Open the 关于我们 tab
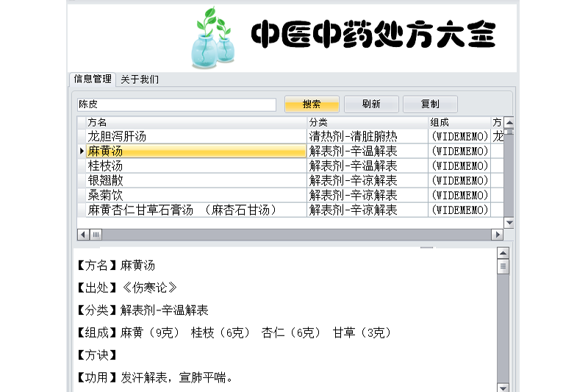Image resolution: width=588 pixels, height=392 pixels. pos(140,79)
